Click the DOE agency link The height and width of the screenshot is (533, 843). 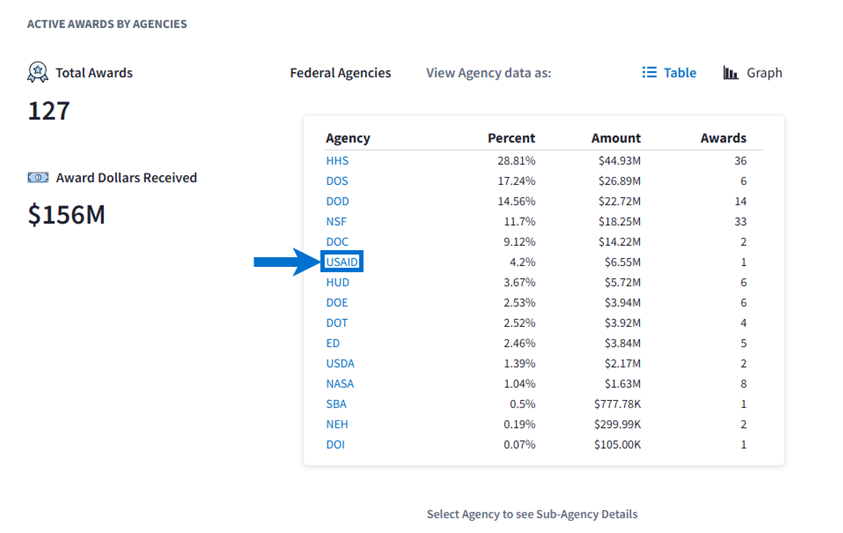click(x=337, y=303)
